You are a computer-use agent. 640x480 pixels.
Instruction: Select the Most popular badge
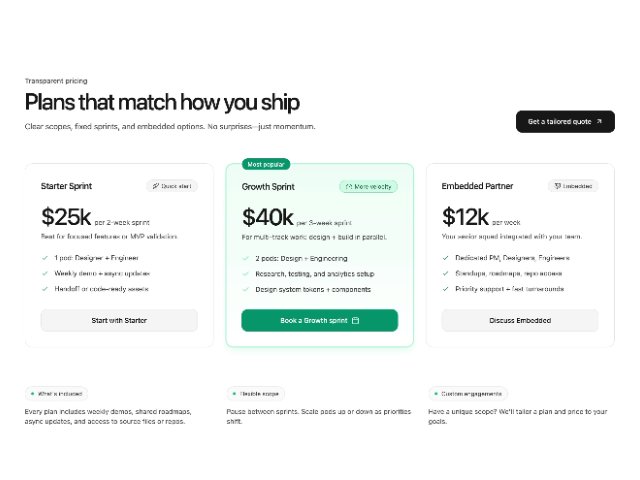266,163
